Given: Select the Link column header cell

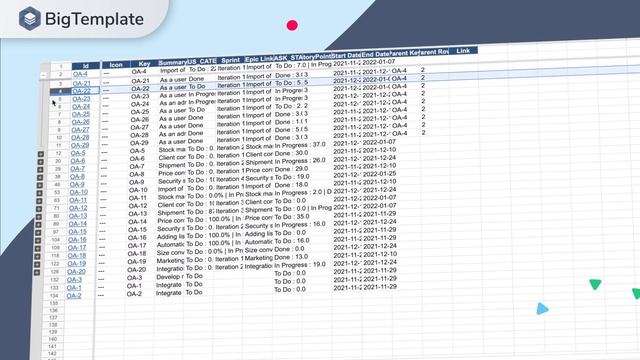Looking at the screenshot, I should click(463, 51).
